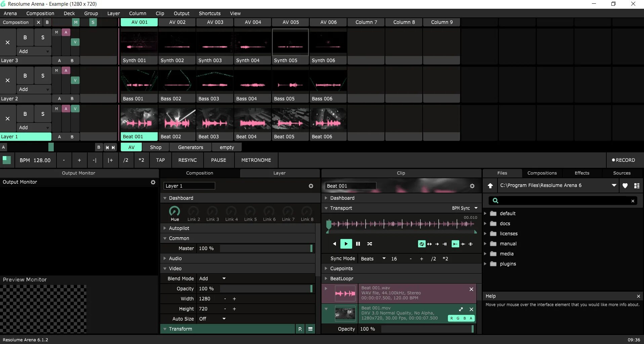Image resolution: width=644 pixels, height=344 pixels.
Task: Click the RESYNC button
Action: [x=187, y=160]
